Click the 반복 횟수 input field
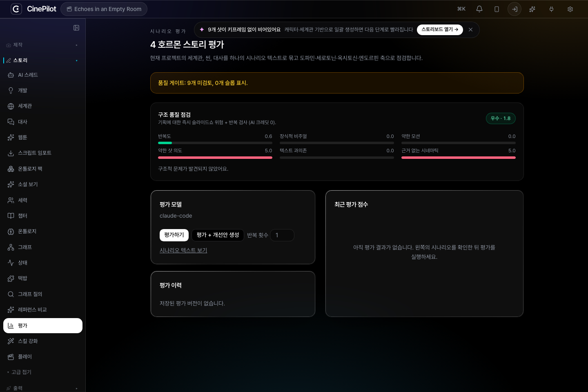Screen dimensions: 588x392 pos(282,235)
